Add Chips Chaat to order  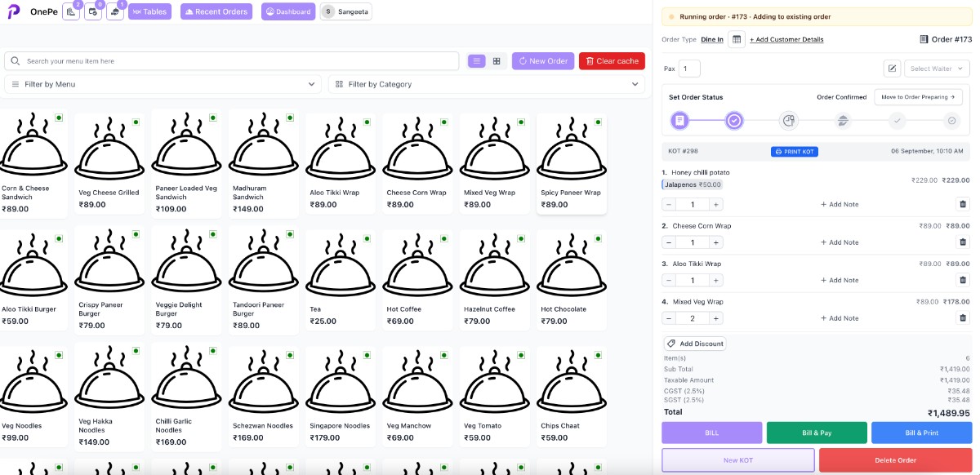(572, 397)
